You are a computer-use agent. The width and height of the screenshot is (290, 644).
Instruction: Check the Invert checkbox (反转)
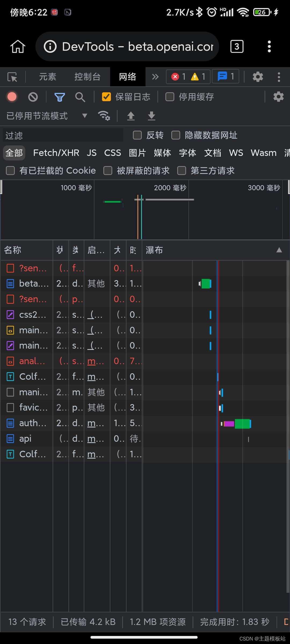pos(137,135)
